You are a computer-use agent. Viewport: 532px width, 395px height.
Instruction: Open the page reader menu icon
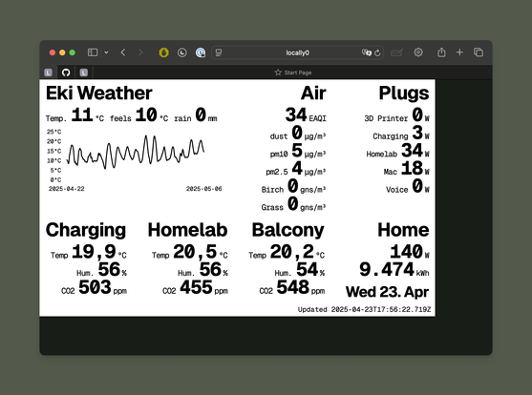219,52
